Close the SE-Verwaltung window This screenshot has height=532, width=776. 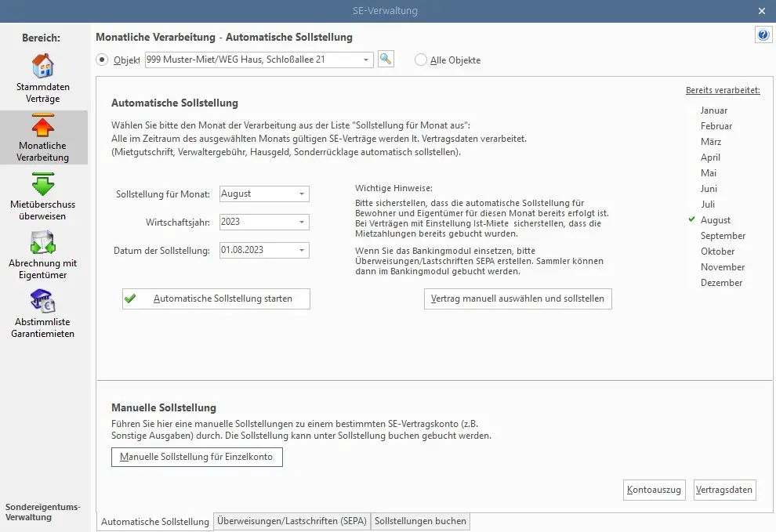(x=762, y=11)
